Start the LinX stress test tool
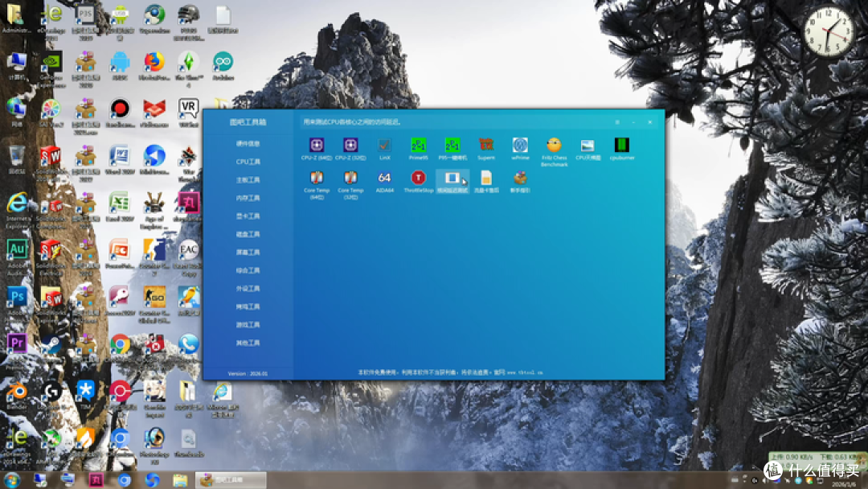The width and height of the screenshot is (868, 489). [384, 149]
